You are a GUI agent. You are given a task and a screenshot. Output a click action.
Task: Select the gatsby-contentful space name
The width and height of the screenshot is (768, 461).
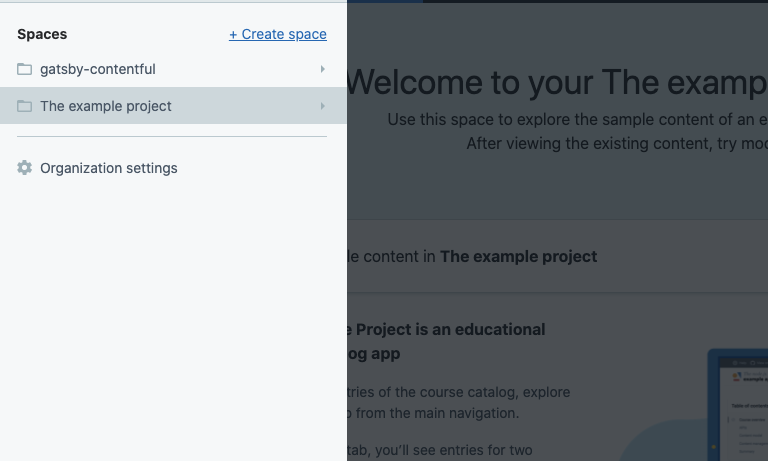tap(98, 69)
